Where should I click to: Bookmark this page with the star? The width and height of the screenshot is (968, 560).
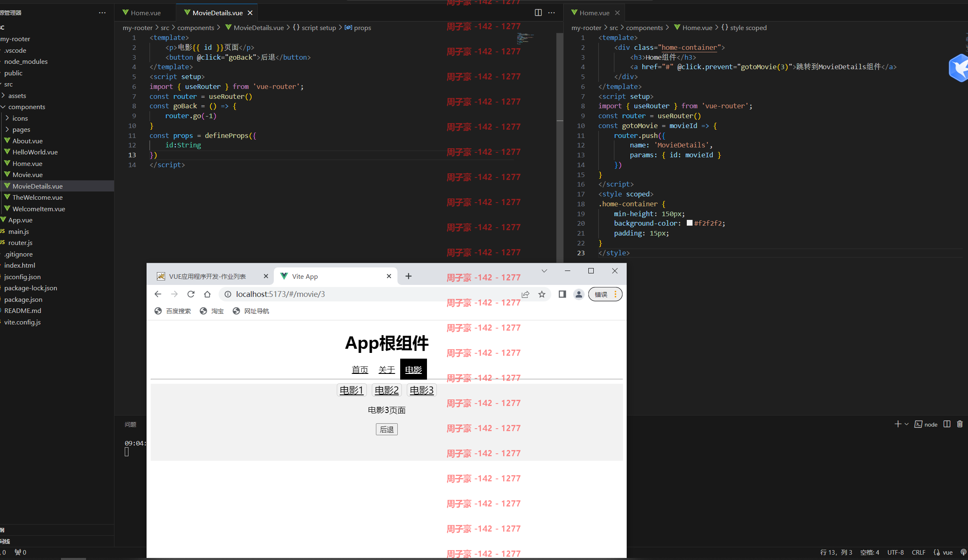coord(542,294)
